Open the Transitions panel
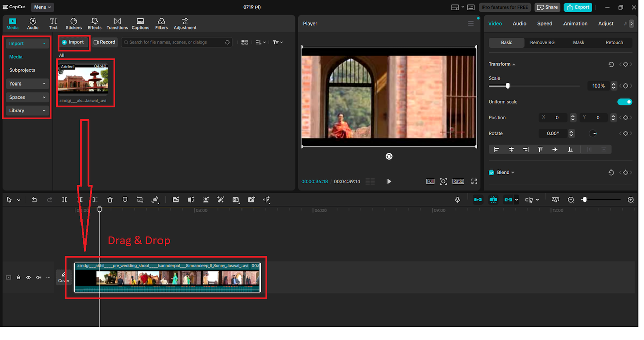The width and height of the screenshot is (644, 340). click(117, 23)
